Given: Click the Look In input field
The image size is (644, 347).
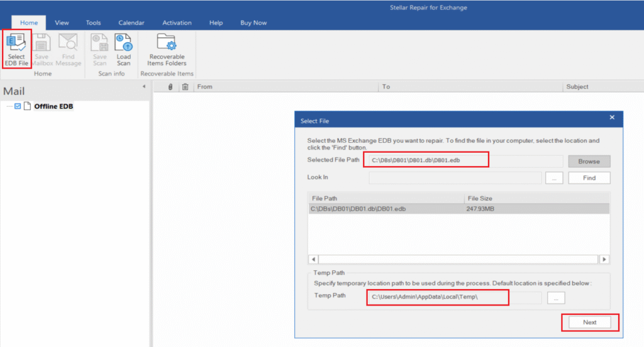Looking at the screenshot, I should [455, 178].
